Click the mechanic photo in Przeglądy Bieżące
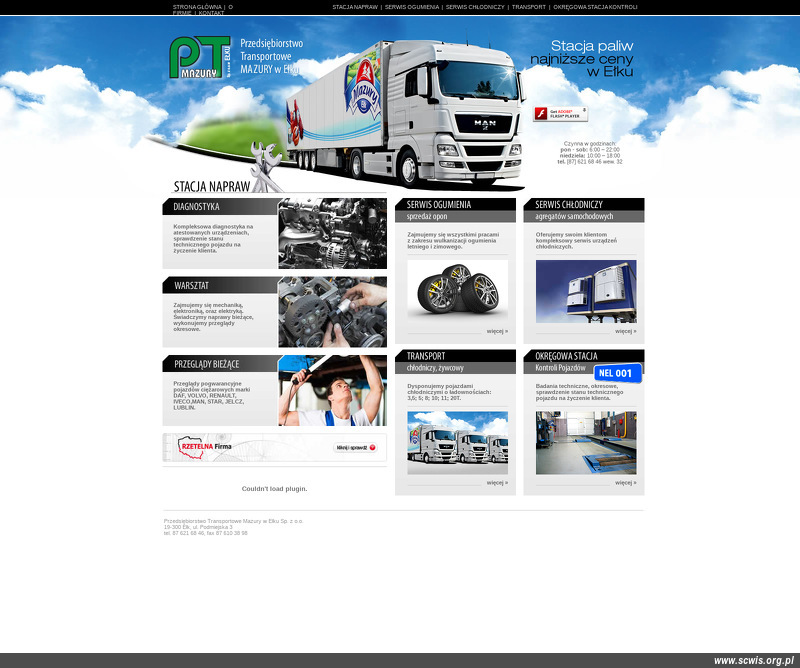The width and height of the screenshot is (800, 668). click(x=333, y=390)
